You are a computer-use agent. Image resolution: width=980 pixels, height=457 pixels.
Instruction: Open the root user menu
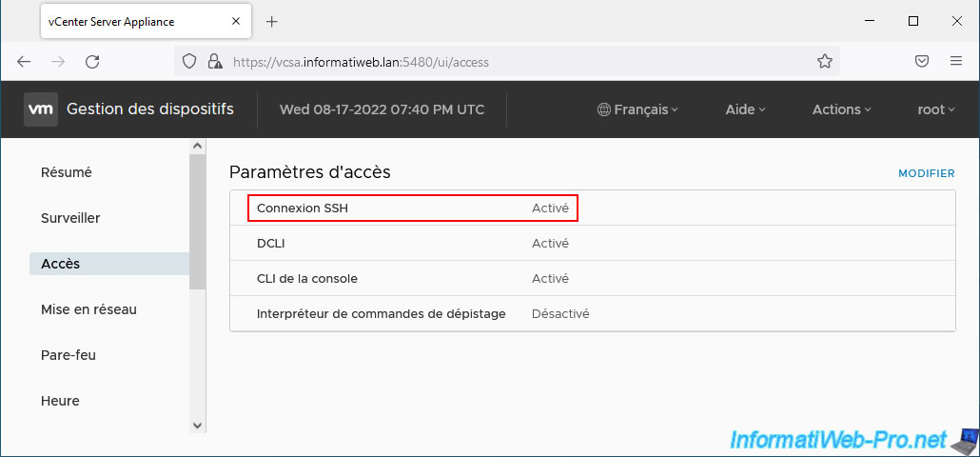[x=935, y=109]
